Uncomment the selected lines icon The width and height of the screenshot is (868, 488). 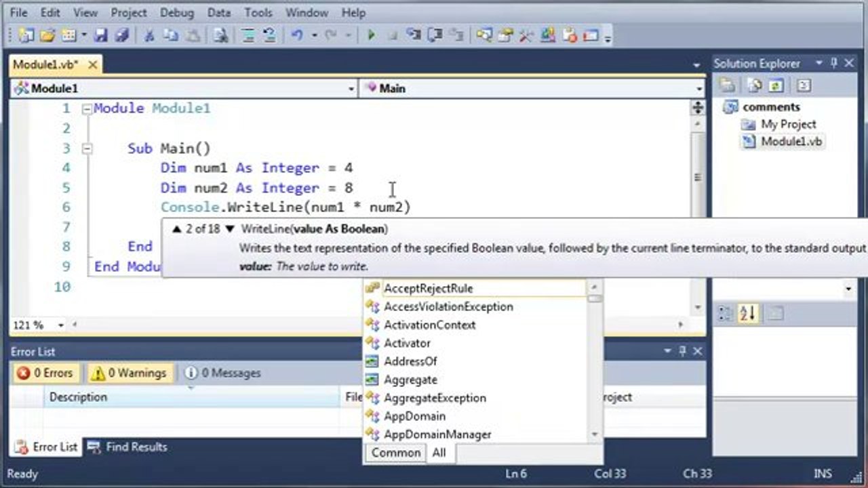click(x=269, y=36)
